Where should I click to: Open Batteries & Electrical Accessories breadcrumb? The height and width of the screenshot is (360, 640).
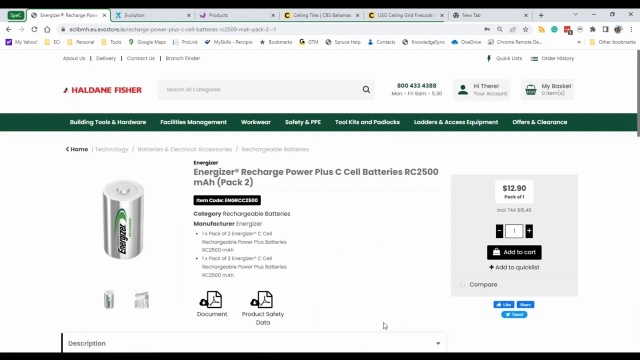(184, 149)
